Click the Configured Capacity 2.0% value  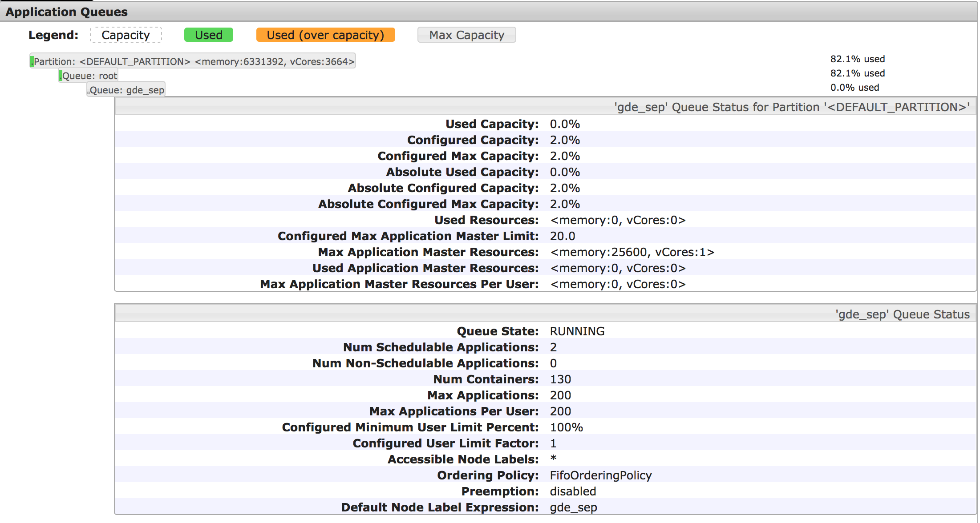[x=565, y=140]
